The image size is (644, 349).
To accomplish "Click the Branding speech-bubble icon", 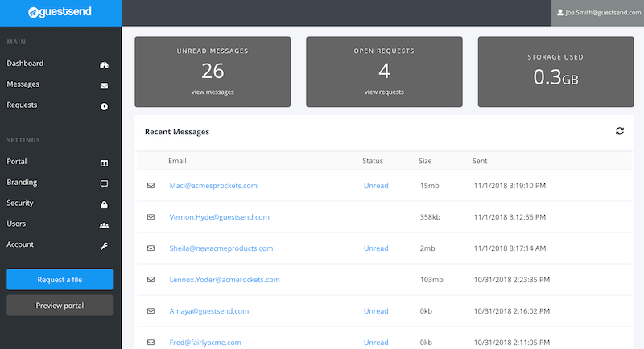I will pyautogui.click(x=105, y=183).
